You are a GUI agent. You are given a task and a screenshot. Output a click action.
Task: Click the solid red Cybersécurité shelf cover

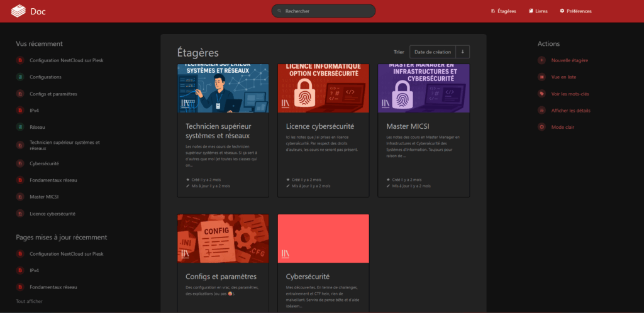click(x=323, y=238)
